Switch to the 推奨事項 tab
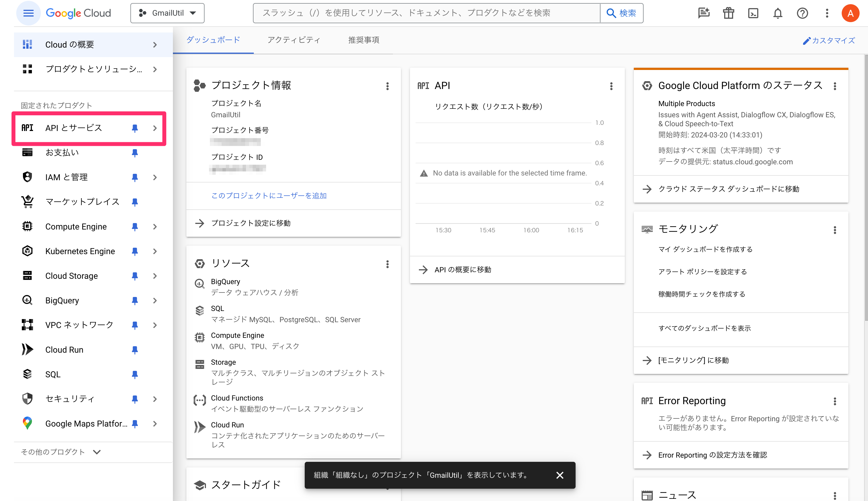Viewport: 868px width, 501px height. [x=363, y=40]
